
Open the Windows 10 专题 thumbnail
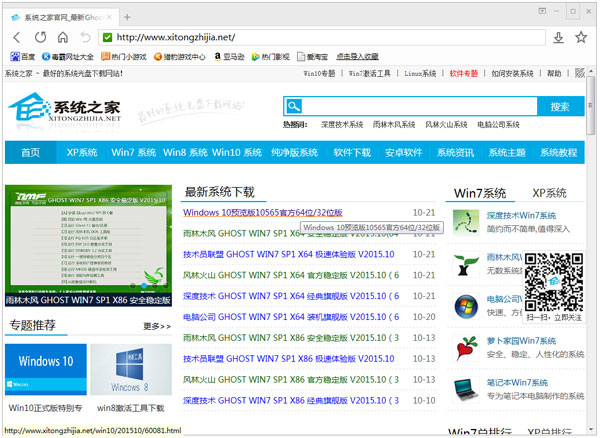[46, 369]
